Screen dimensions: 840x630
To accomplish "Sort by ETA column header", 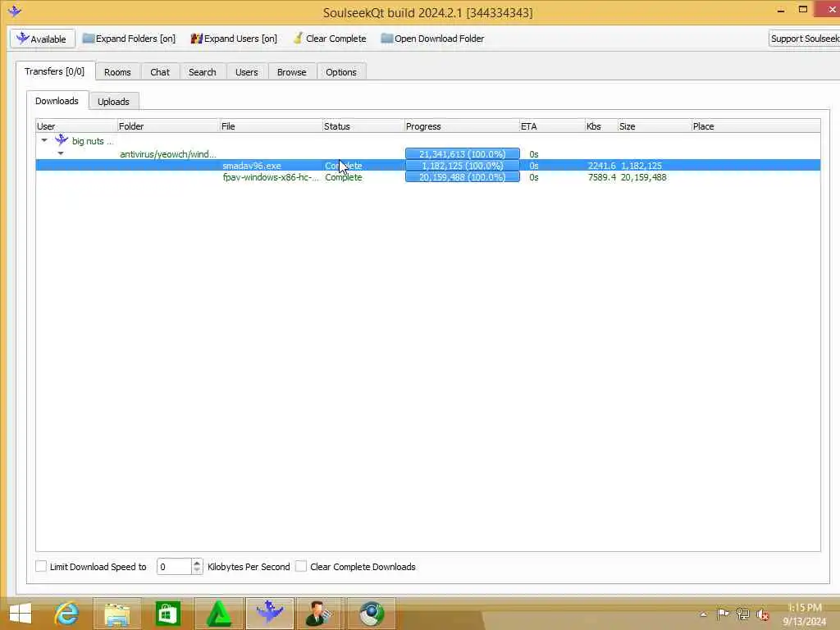I will pyautogui.click(x=552, y=126).
